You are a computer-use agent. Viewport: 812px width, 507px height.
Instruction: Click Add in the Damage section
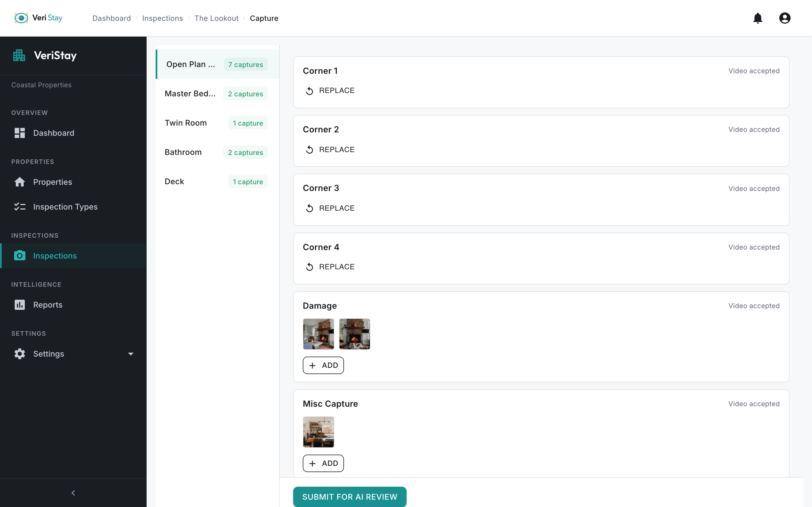tap(323, 365)
